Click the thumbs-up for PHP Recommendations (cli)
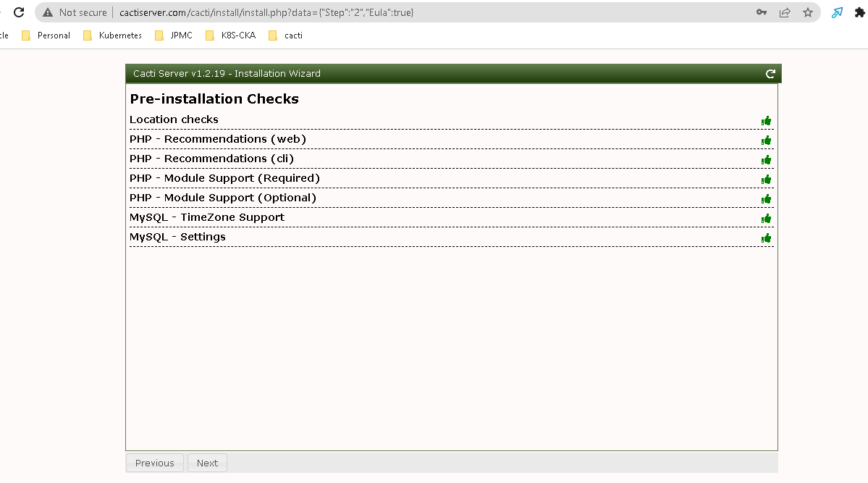This screenshot has height=483, width=868. click(766, 159)
